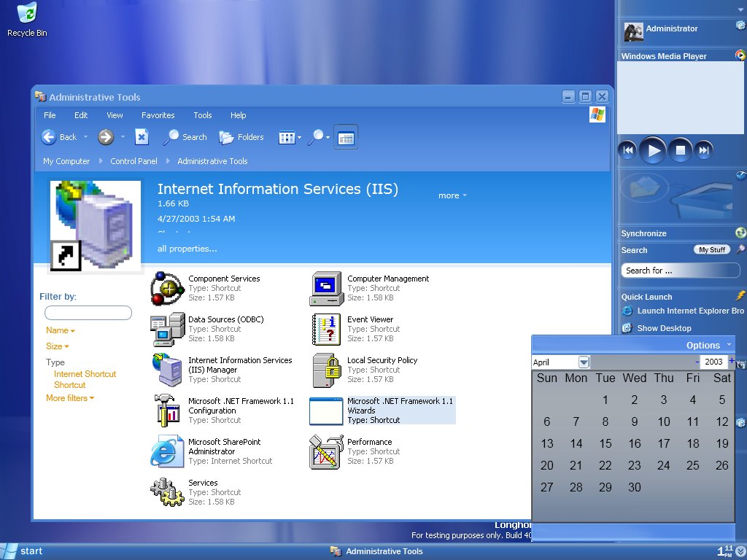Filter by Shortcut type
The height and width of the screenshot is (560, 747).
(69, 385)
